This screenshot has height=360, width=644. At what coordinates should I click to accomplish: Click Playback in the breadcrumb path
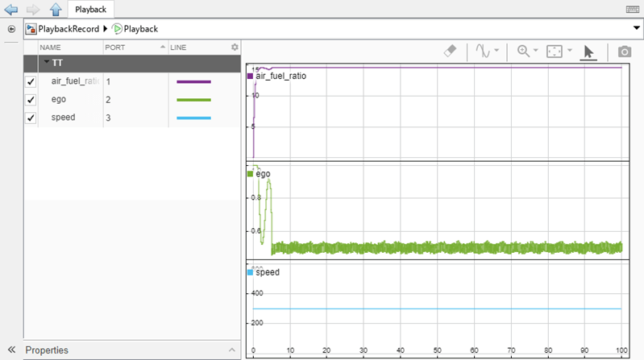[x=140, y=29]
